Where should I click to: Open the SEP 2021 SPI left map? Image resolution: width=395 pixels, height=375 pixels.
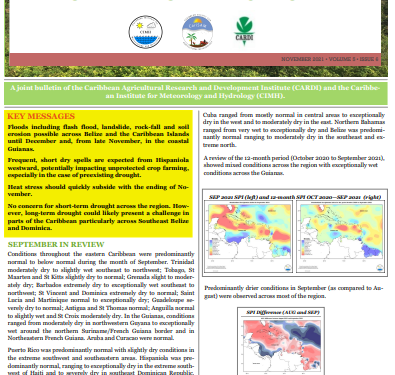[248, 236]
